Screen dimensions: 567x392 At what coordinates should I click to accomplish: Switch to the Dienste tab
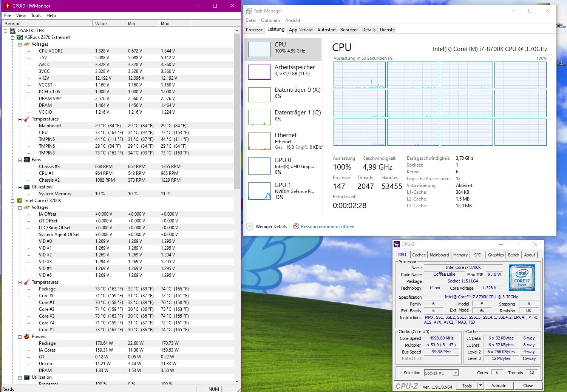pos(387,30)
